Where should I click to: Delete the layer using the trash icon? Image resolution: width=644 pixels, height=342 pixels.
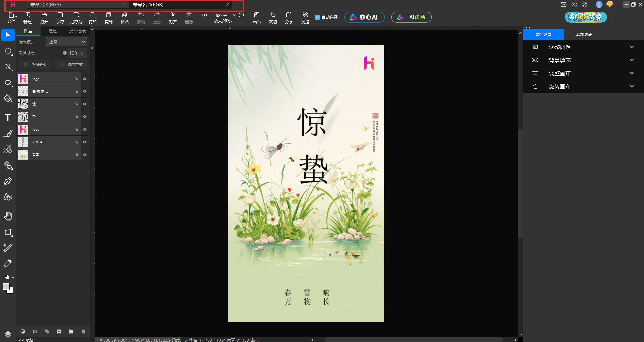[x=83, y=331]
